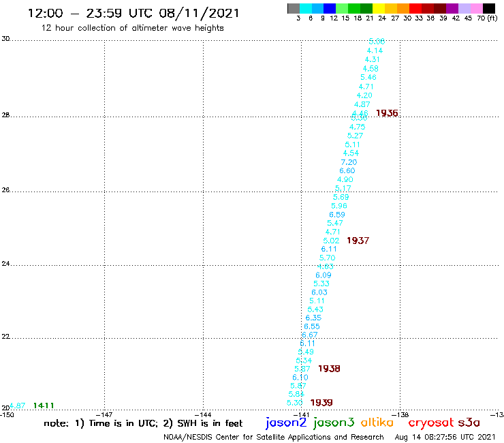Click the pink swatch in the legend

tap(476, 8)
